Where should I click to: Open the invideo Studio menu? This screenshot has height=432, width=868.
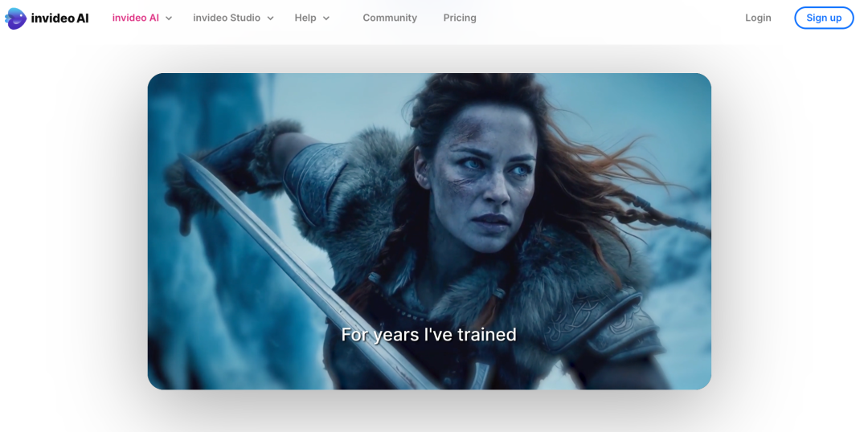click(x=227, y=18)
